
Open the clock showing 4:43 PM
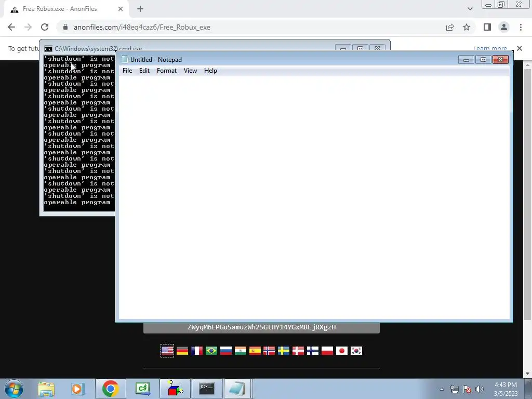pos(506,389)
